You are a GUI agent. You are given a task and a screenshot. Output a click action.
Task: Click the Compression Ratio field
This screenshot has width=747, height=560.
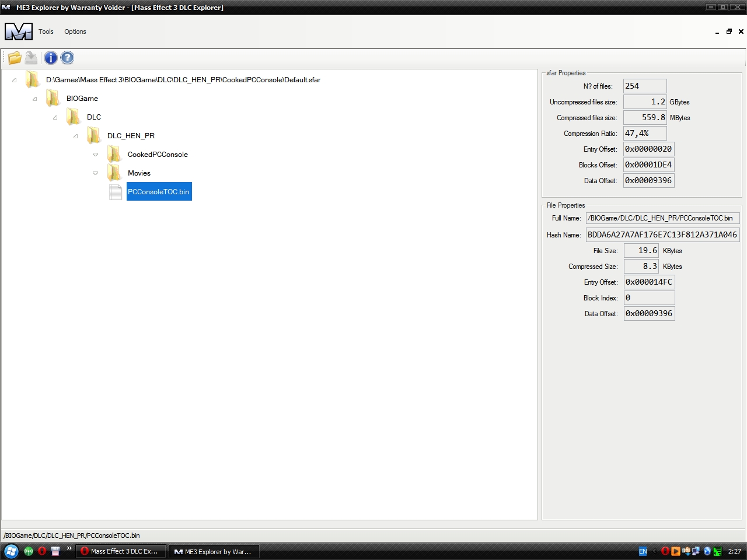[645, 134]
